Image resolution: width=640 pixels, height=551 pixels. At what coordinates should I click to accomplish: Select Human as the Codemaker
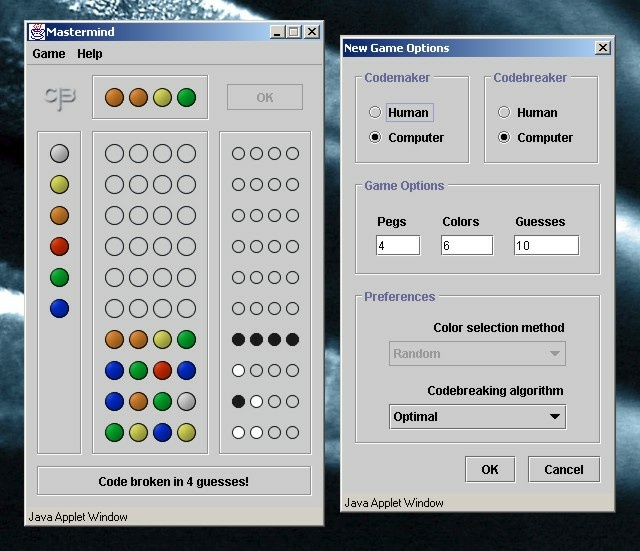375,112
